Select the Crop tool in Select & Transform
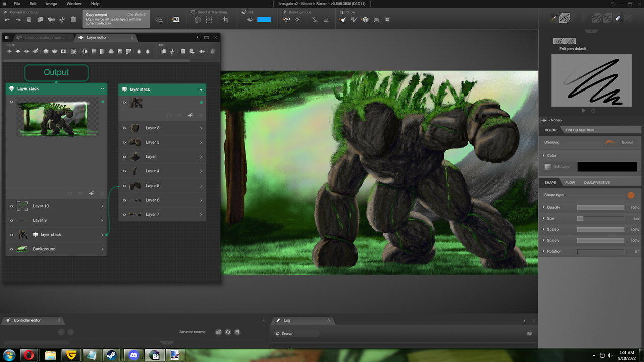 (x=225, y=20)
